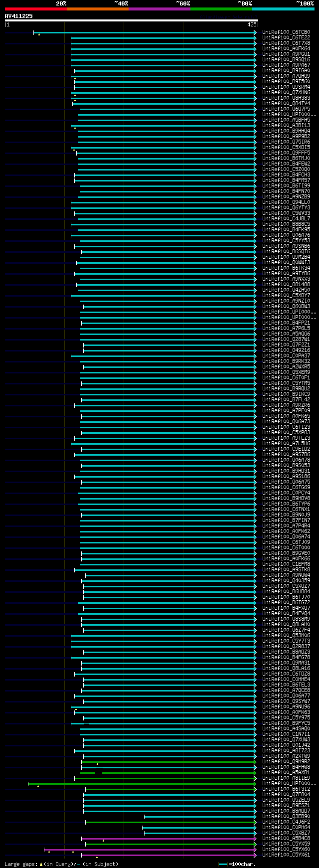319x868 pixels.
Task: Open subject UniRef100_A0FK64
Action: [x=286, y=49]
